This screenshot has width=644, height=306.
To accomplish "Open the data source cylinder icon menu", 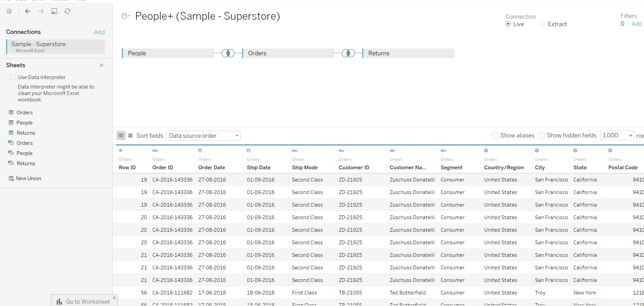I will (x=126, y=16).
